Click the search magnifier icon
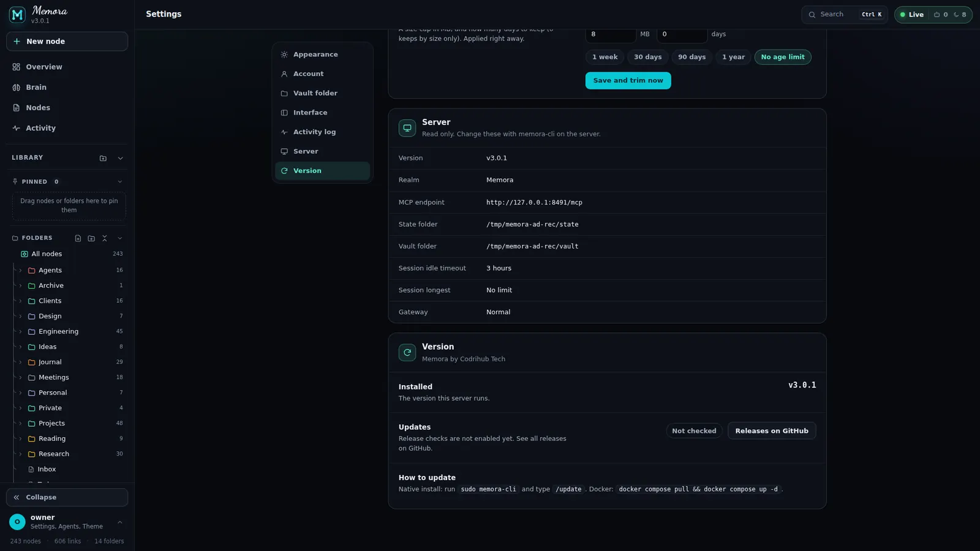 pos(812,15)
